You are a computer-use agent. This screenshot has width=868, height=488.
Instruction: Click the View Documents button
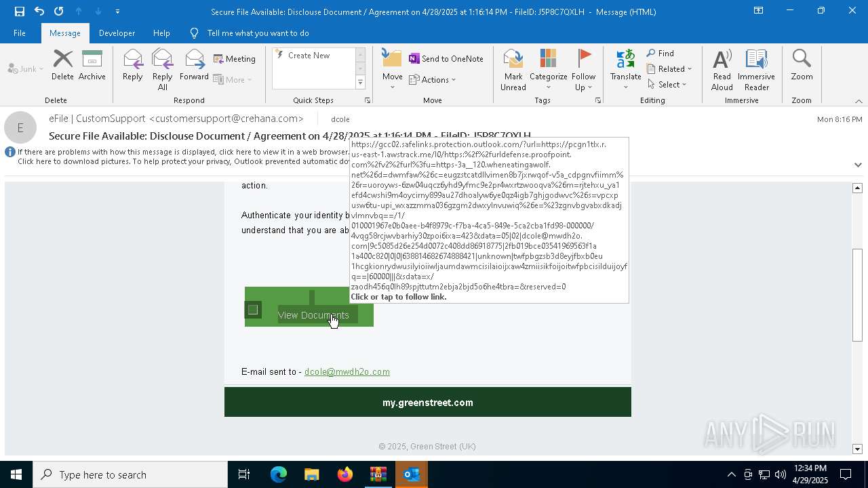(313, 315)
